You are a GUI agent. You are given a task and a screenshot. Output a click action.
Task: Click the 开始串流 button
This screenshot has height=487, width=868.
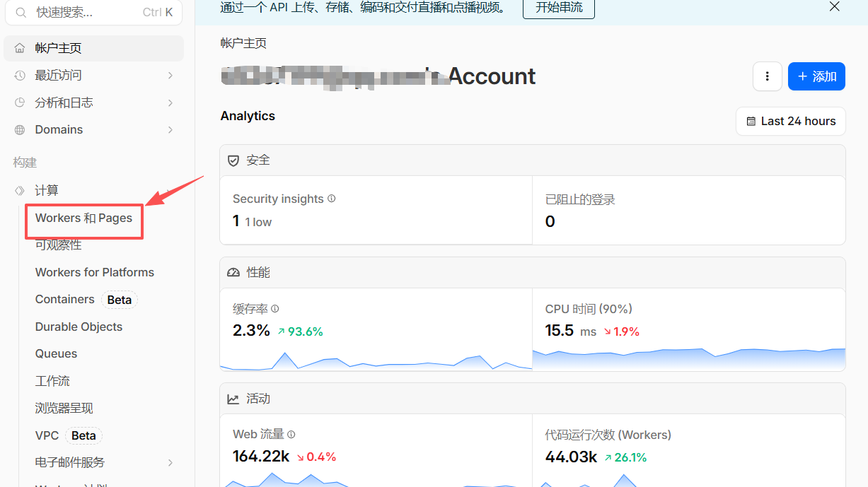click(x=558, y=8)
